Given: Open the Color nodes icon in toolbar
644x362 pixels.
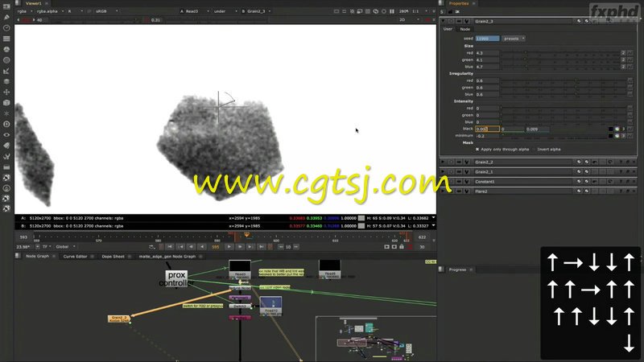Looking at the screenshot, I should pyautogui.click(x=6, y=49).
